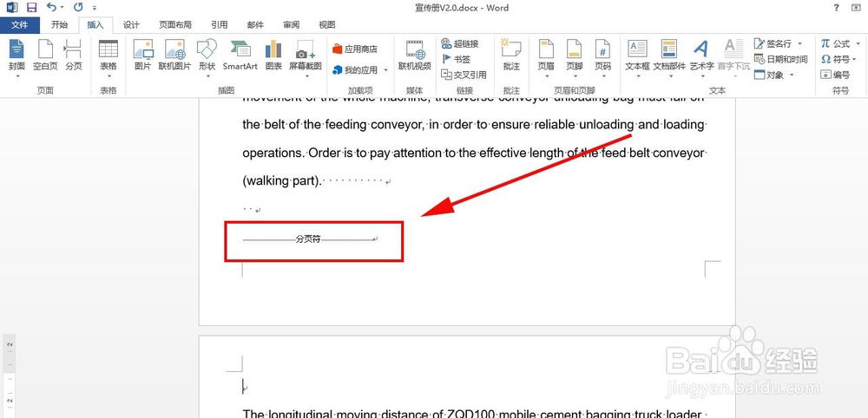Screen dimensions: 868x418
Task: Insert an object with 对象
Action: click(774, 75)
